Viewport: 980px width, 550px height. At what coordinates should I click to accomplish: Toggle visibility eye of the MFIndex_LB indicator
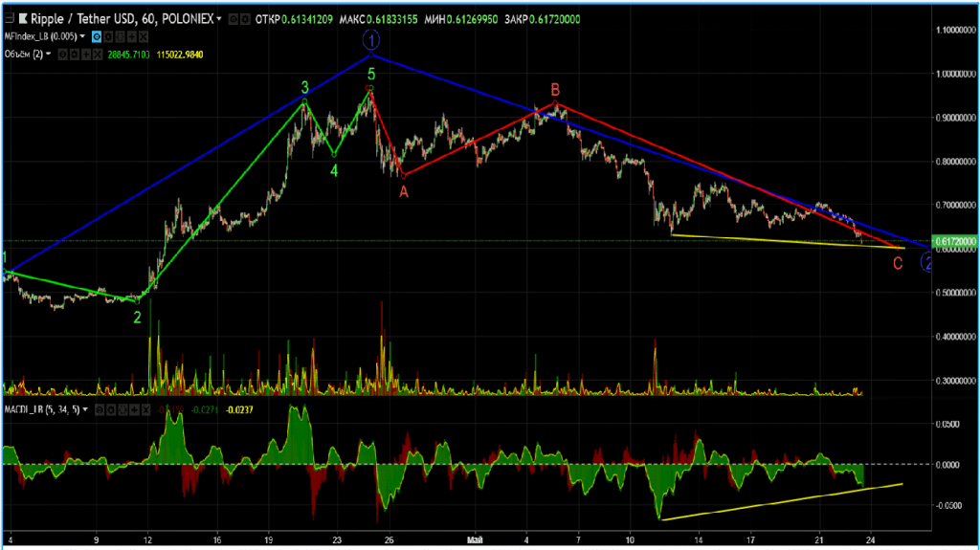[x=97, y=35]
